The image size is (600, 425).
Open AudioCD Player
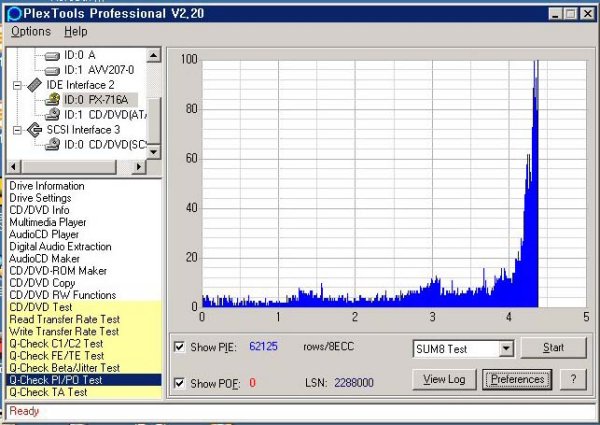(44, 234)
